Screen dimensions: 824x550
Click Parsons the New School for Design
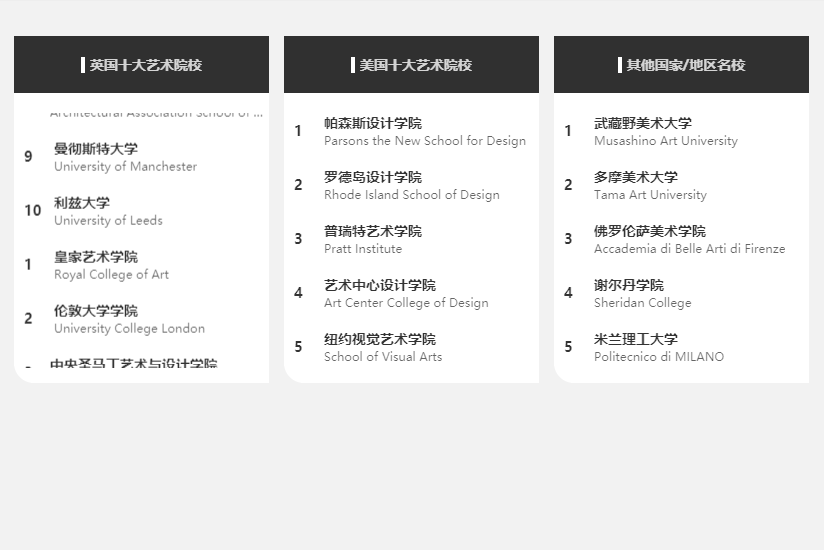tap(425, 141)
